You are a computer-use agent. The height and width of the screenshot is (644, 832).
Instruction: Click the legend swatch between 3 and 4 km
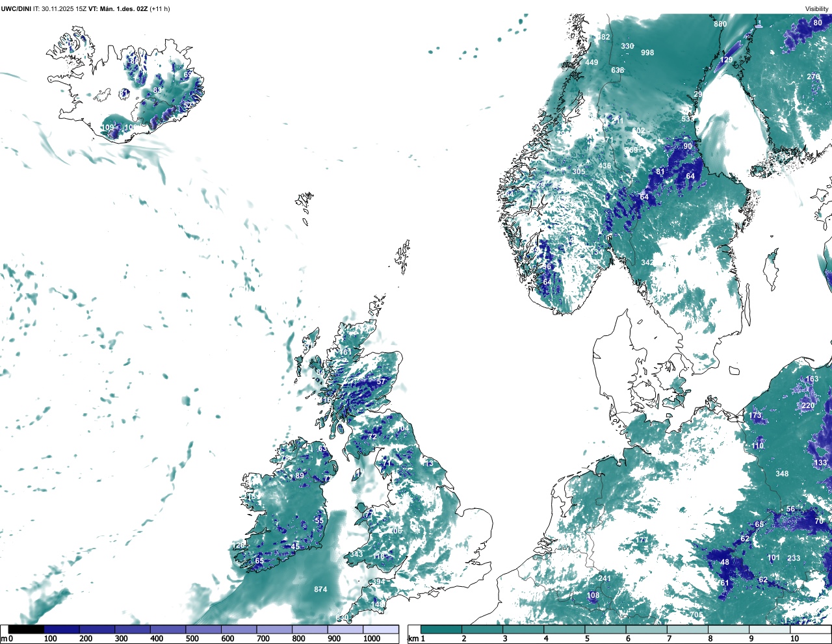(524, 629)
